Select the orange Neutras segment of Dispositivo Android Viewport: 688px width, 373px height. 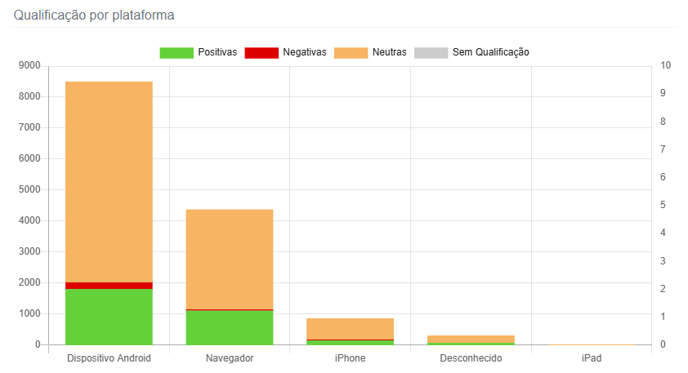109,182
